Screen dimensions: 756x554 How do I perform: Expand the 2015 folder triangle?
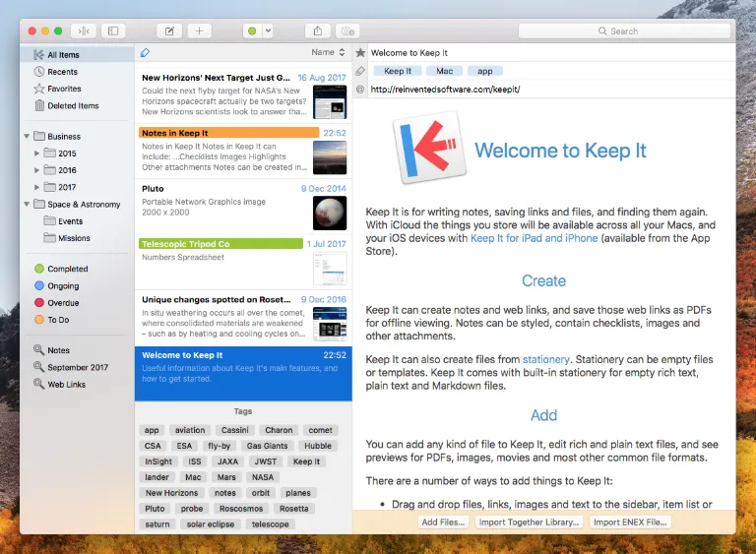click(36, 154)
